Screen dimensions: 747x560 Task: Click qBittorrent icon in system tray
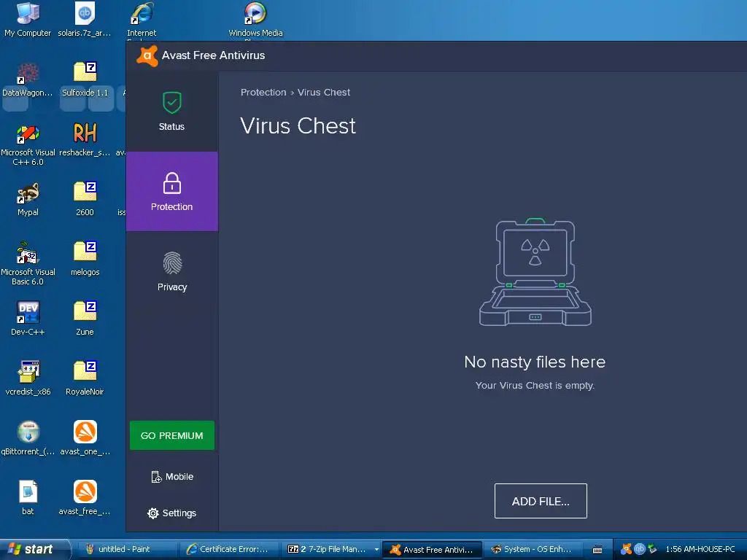coord(640,549)
